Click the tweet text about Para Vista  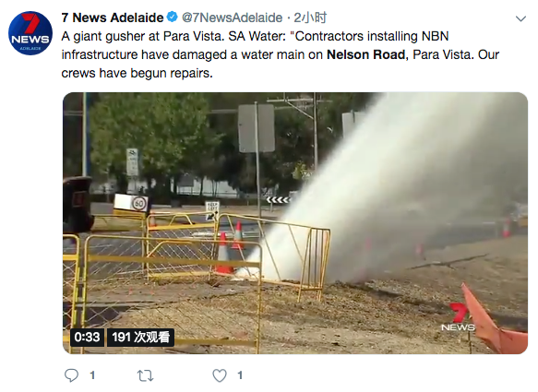pyautogui.click(x=280, y=54)
